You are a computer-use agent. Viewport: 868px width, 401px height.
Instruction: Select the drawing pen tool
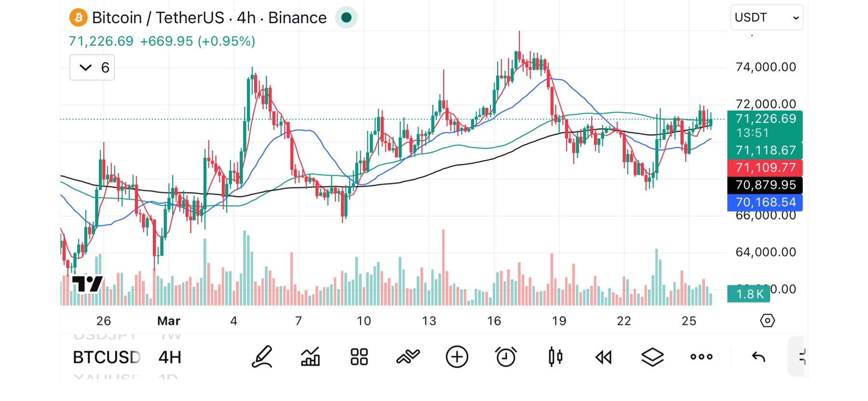pos(262,357)
